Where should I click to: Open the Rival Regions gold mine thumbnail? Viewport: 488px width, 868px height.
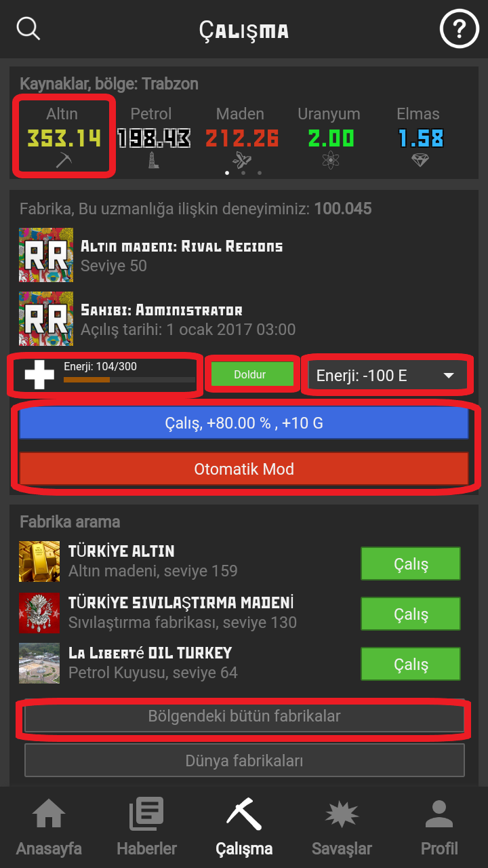pos(46,255)
